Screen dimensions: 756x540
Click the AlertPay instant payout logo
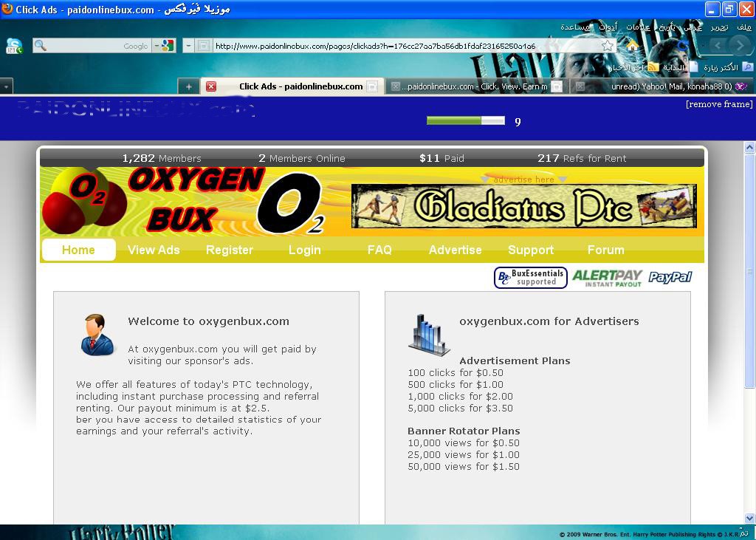pyautogui.click(x=607, y=278)
